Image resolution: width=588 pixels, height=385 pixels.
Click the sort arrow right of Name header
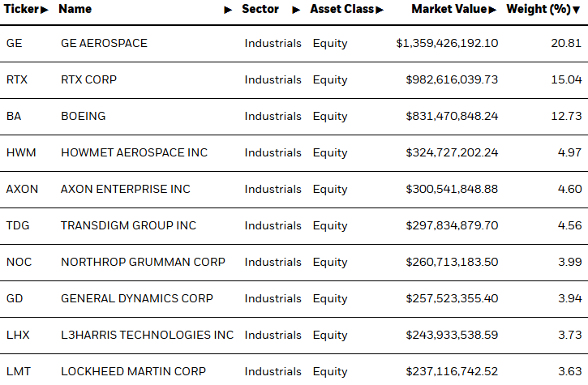(x=228, y=10)
